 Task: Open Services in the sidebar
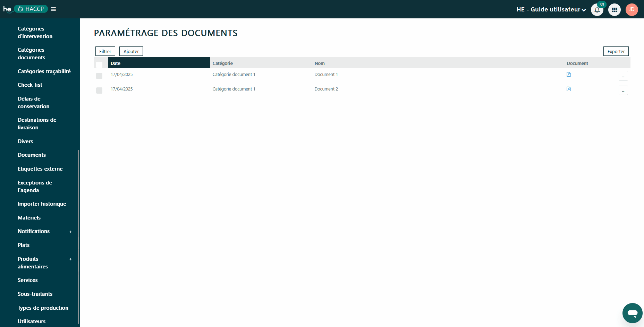pyautogui.click(x=28, y=280)
